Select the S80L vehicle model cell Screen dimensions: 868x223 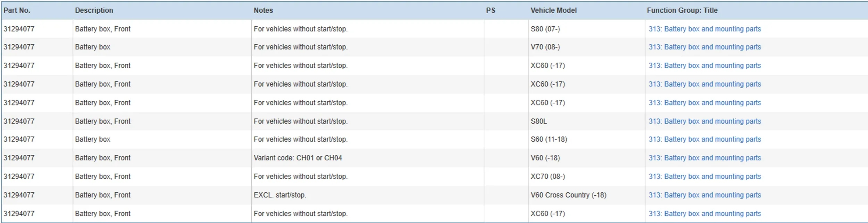(x=539, y=121)
